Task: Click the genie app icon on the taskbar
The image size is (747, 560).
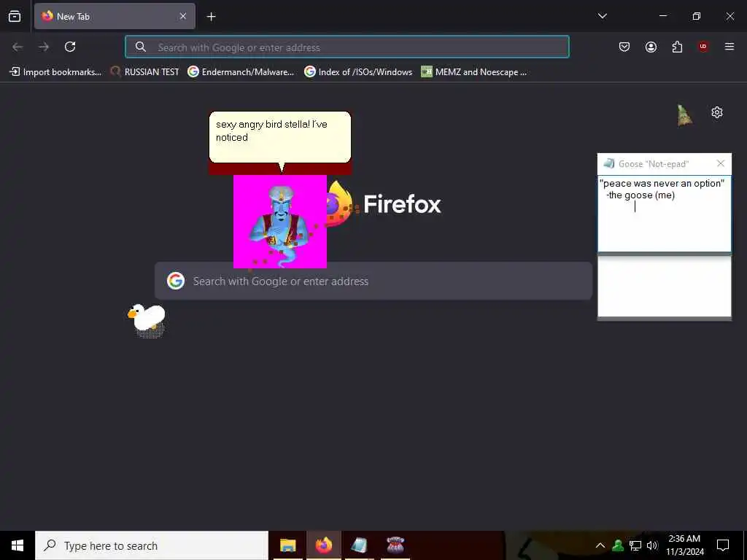Action: pyautogui.click(x=395, y=545)
